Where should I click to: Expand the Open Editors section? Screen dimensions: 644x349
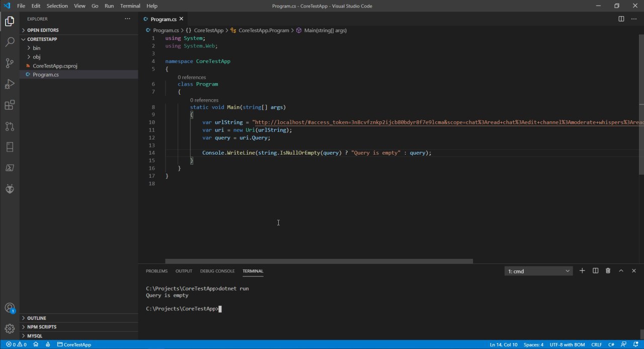click(x=79, y=30)
